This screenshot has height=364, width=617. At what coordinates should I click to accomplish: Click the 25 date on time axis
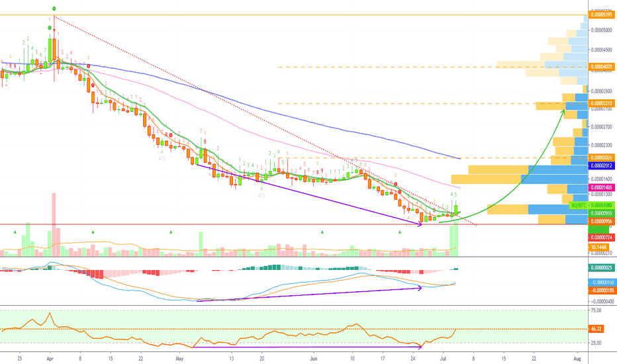[20, 359]
